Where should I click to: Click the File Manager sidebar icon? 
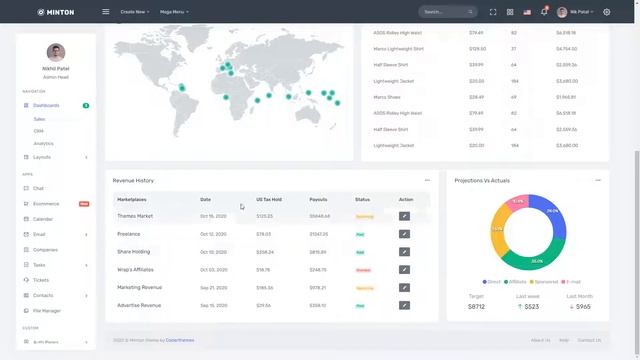[x=26, y=311]
